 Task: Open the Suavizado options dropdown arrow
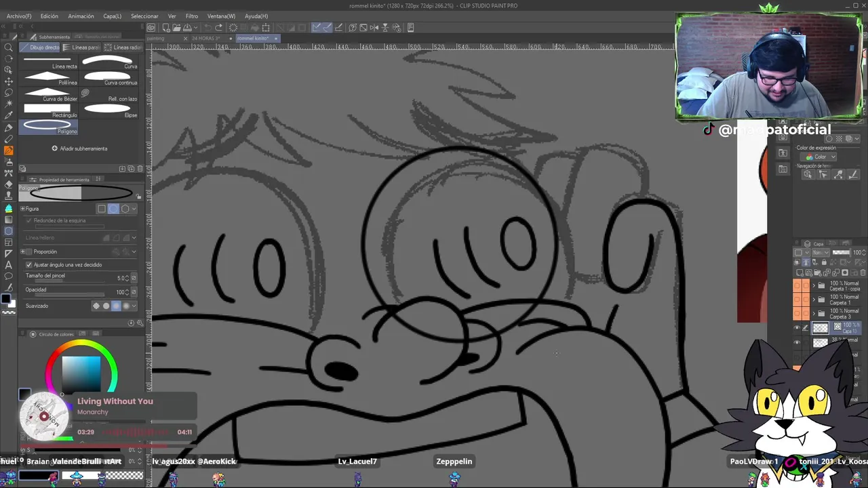coord(134,306)
